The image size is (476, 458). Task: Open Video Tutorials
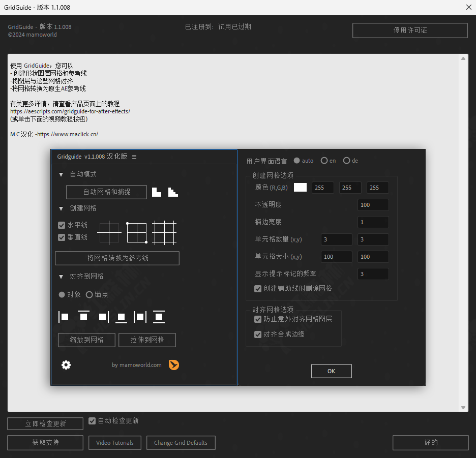(115, 443)
